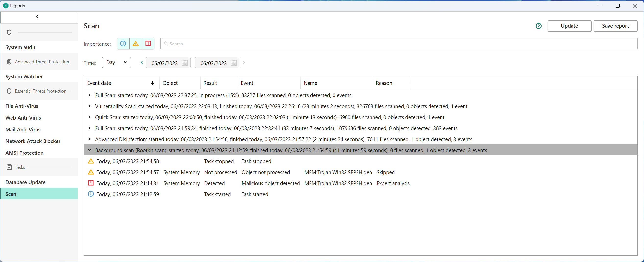Toggle the informational importance filter
The image size is (644, 262).
pos(123,44)
